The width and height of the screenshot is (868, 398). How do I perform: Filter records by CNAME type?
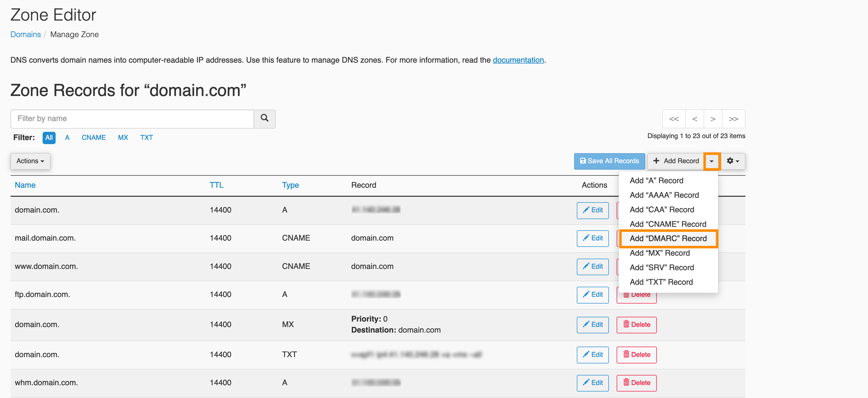coord(93,138)
